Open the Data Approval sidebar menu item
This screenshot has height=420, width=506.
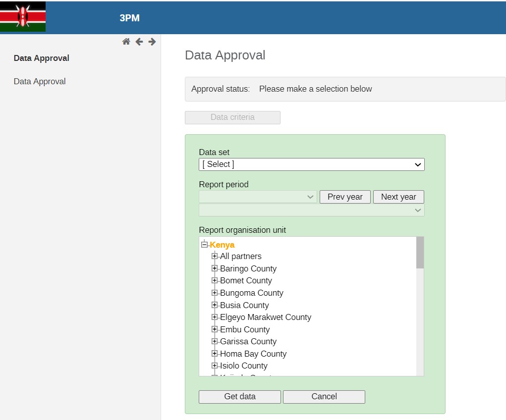pyautogui.click(x=40, y=81)
